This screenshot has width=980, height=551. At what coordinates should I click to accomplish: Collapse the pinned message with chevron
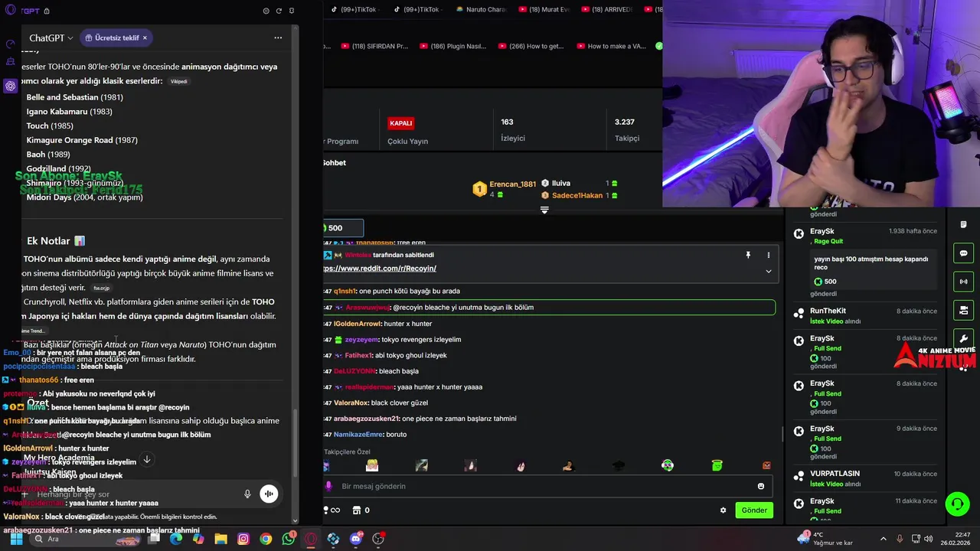tap(768, 271)
